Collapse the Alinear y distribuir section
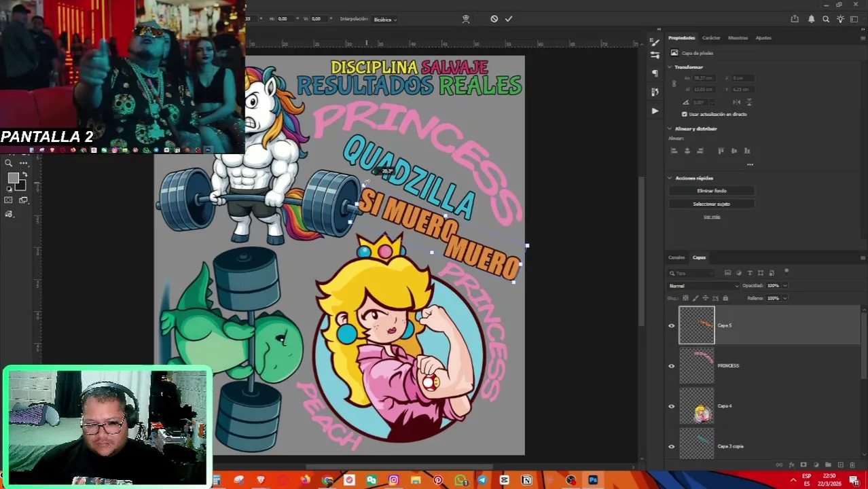Viewport: 868px width, 489px height. pos(670,128)
